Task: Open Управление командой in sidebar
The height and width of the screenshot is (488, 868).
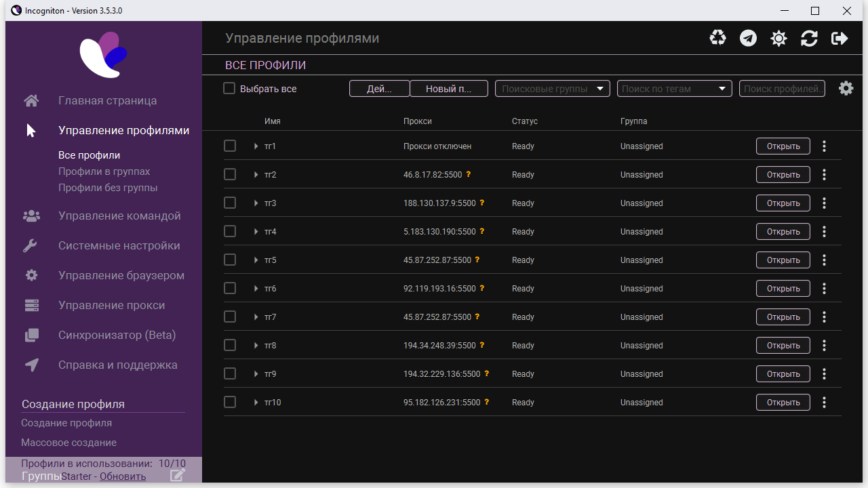Action: (119, 216)
